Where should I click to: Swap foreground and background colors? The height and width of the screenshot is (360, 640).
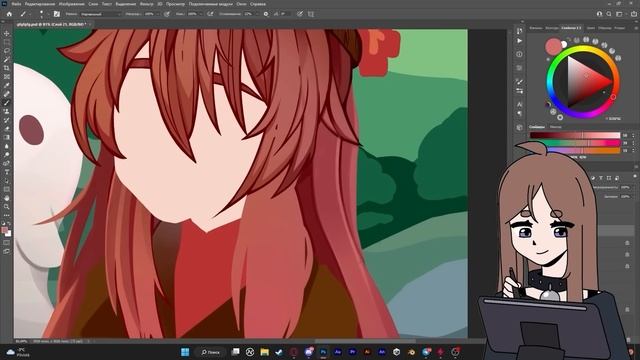pos(9,224)
